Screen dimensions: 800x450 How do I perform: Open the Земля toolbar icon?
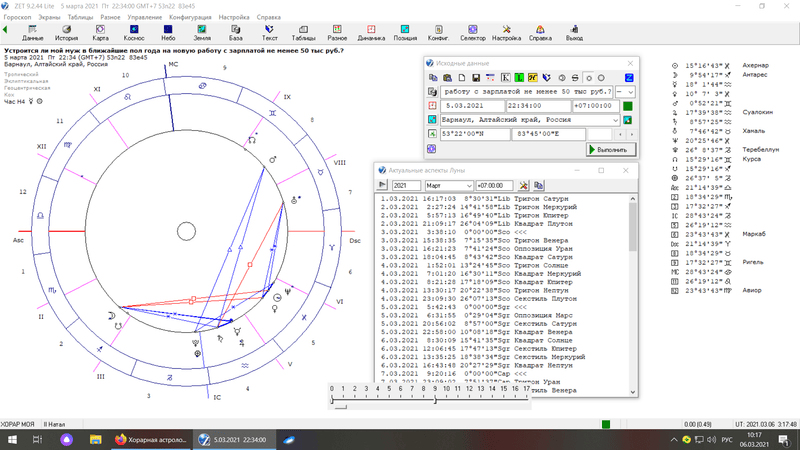coord(202,32)
